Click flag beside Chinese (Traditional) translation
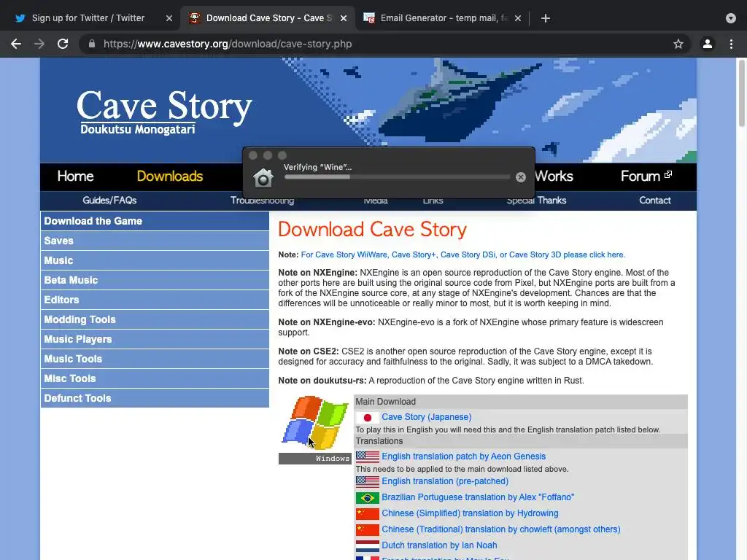 pyautogui.click(x=368, y=530)
